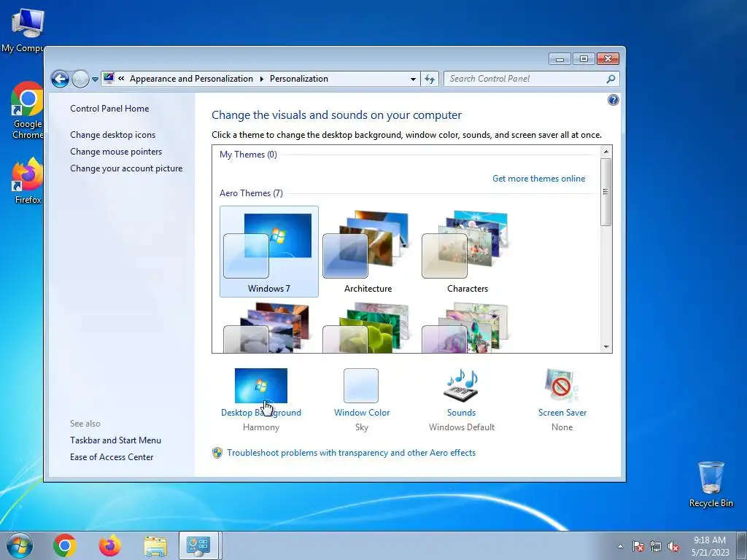Click the None label under Screen Saver
Image resolution: width=747 pixels, height=560 pixels.
click(562, 427)
